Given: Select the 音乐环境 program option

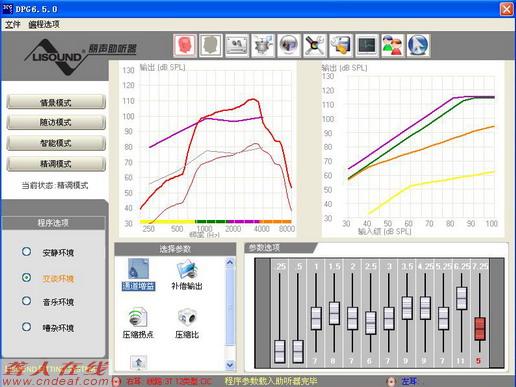Looking at the screenshot, I should pos(26,301).
